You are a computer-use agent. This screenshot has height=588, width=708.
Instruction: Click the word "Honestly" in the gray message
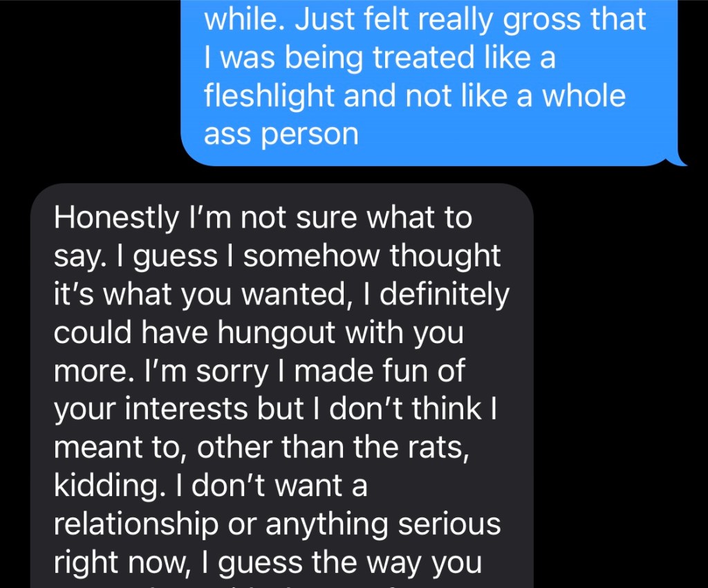pyautogui.click(x=116, y=219)
